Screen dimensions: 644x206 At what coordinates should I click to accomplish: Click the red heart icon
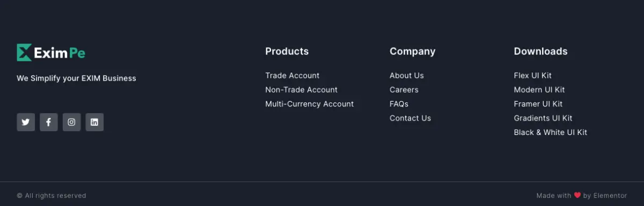click(x=577, y=195)
